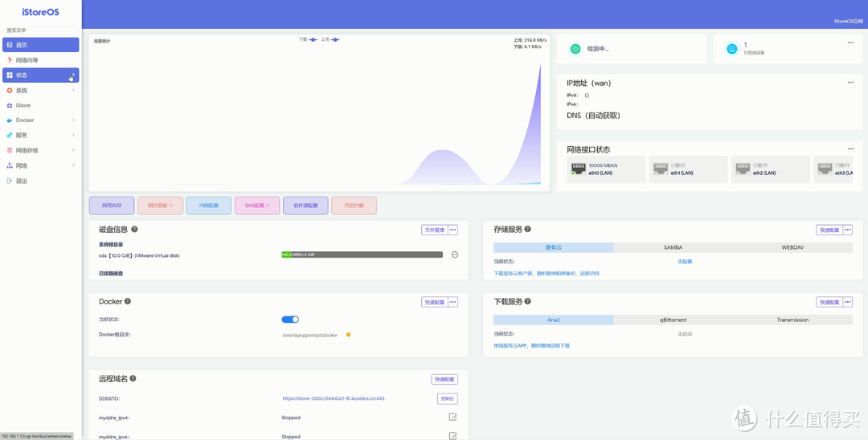The image size is (868, 440).
Task: Open ellipsis menu in 下载服务 card
Action: coord(848,303)
